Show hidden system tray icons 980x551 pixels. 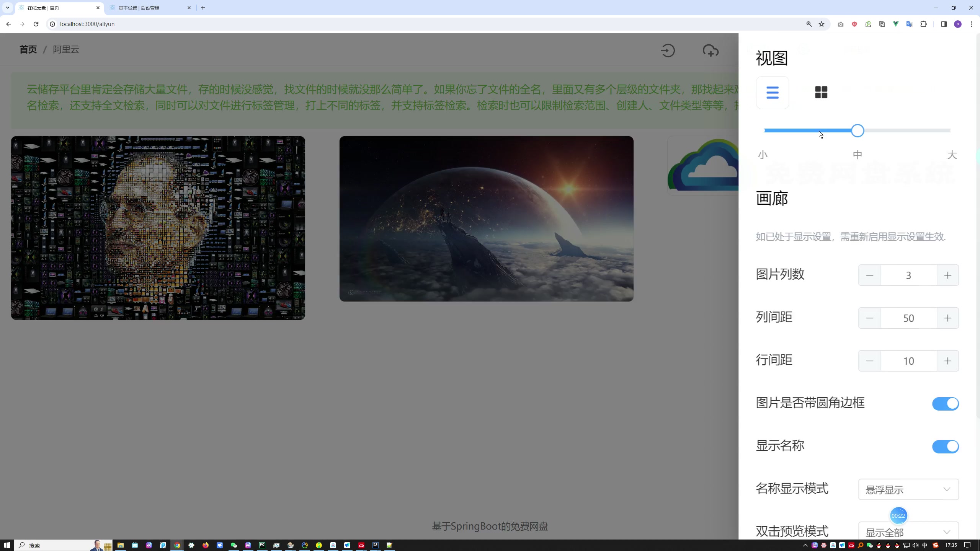pyautogui.click(x=805, y=545)
